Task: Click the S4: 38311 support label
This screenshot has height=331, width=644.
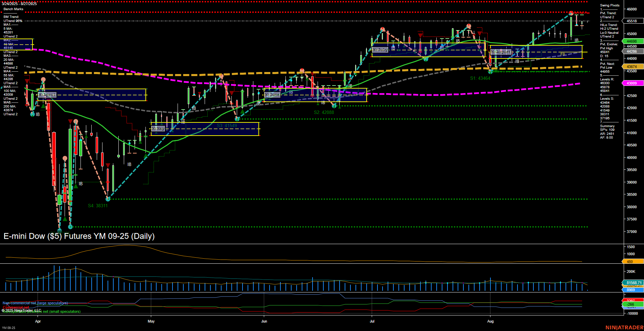Action: tap(98, 206)
